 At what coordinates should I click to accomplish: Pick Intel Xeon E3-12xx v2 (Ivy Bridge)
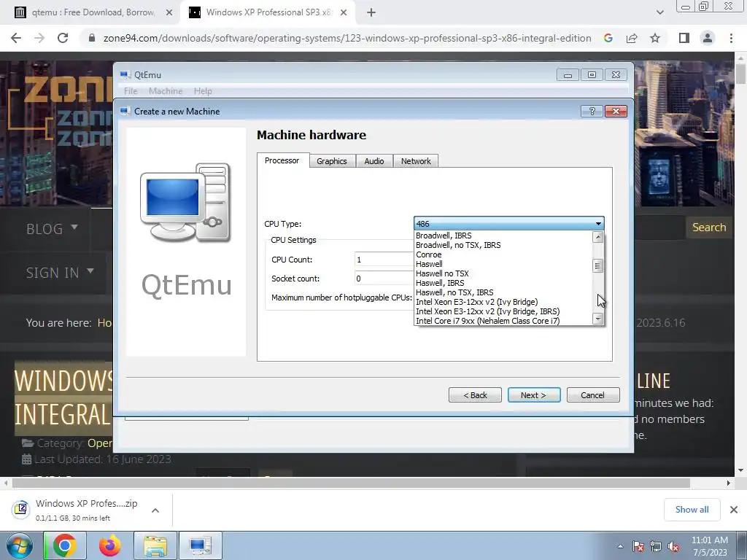(x=503, y=302)
